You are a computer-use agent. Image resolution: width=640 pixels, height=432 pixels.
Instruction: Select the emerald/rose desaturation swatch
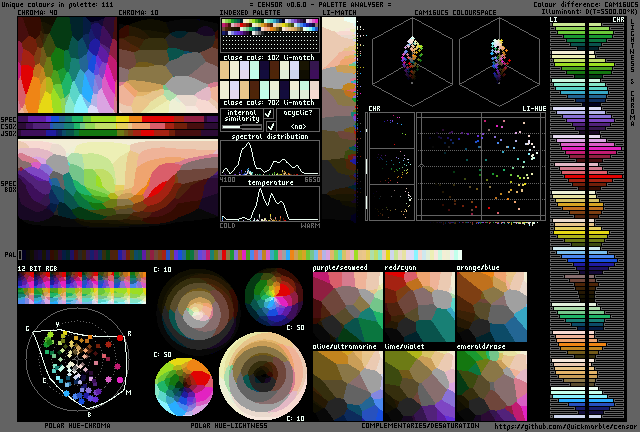pos(492,386)
